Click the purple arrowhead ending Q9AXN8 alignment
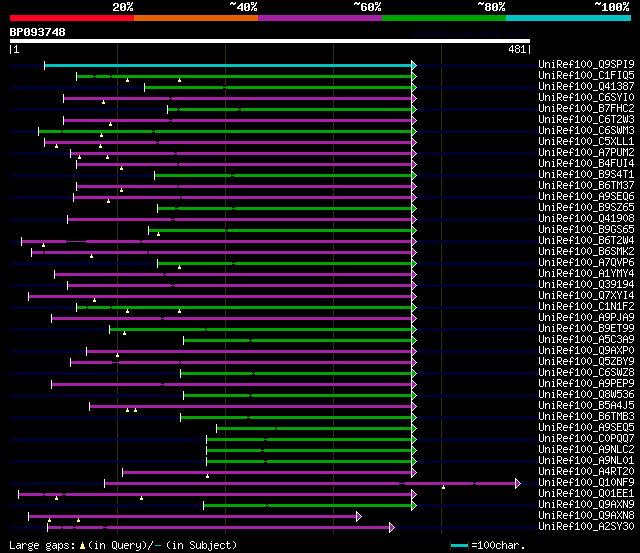This screenshot has height=553, width=640. [x=359, y=517]
